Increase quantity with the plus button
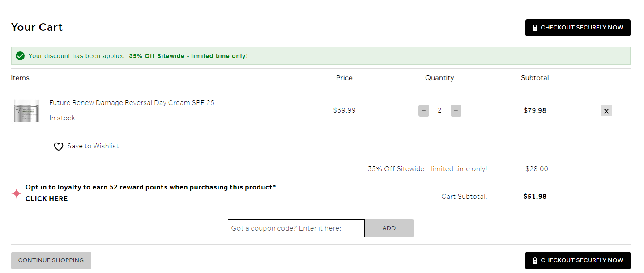 (456, 111)
